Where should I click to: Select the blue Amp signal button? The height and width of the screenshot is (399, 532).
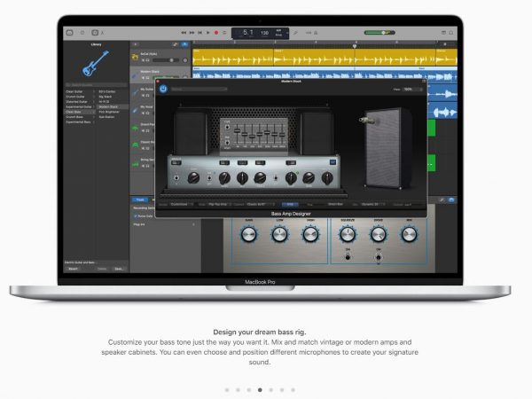coord(290,204)
